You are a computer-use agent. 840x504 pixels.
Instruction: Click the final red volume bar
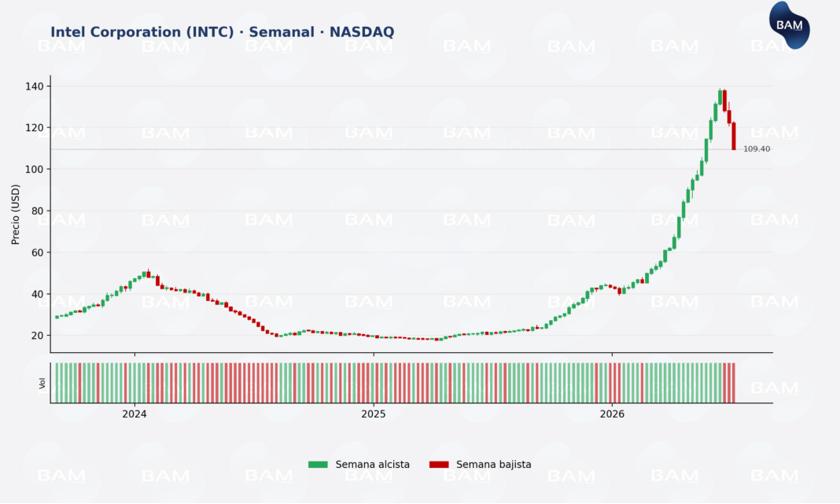coord(733,382)
